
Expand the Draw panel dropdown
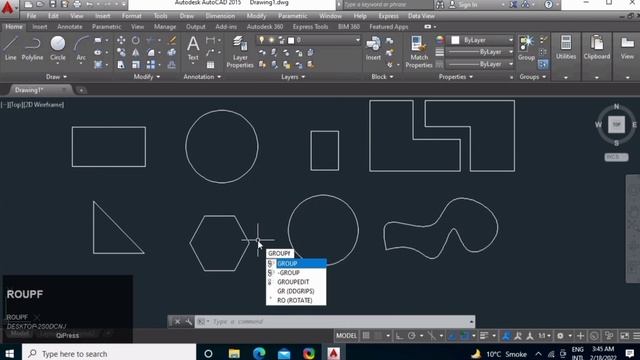coord(56,77)
